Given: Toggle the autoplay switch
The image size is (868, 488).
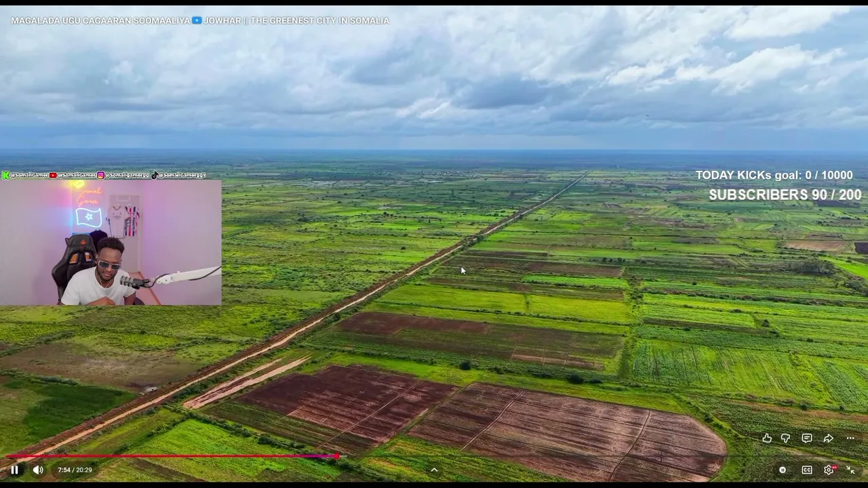Looking at the screenshot, I should coord(783,470).
